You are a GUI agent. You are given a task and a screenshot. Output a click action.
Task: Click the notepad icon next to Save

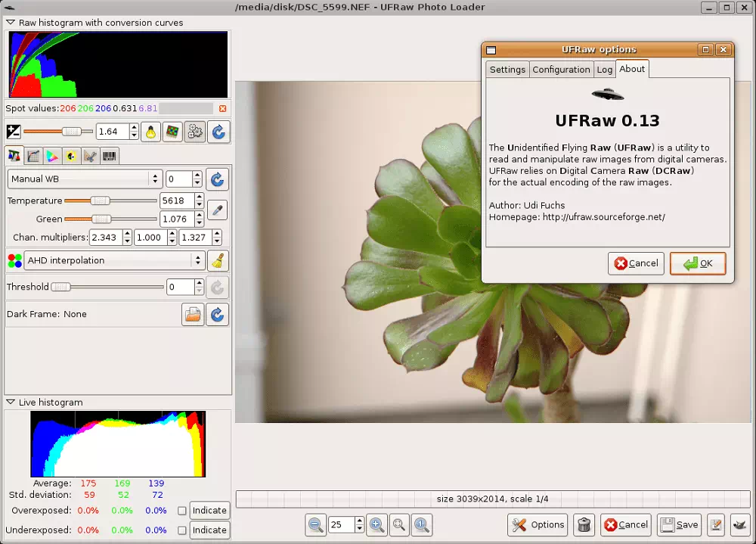coord(716,524)
